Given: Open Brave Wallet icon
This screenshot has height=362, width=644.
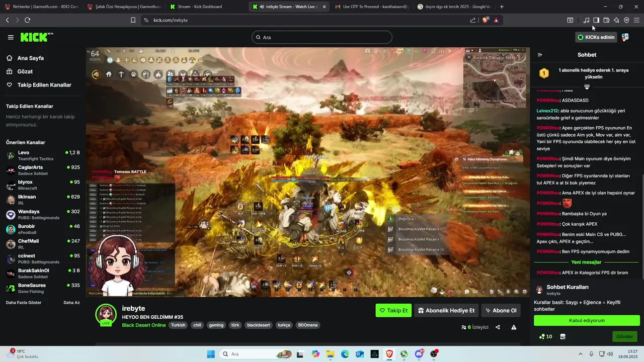Looking at the screenshot, I should pos(606,20).
